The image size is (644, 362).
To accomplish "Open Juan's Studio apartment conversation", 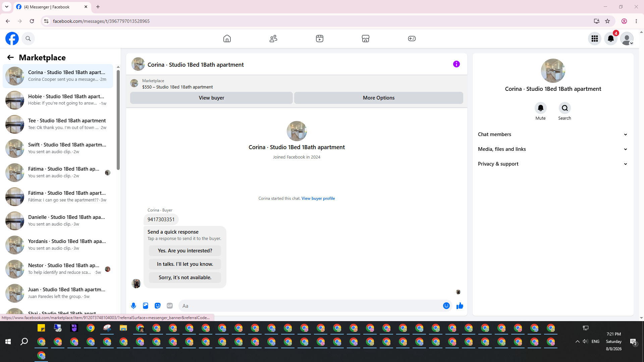I will pyautogui.click(x=58, y=293).
